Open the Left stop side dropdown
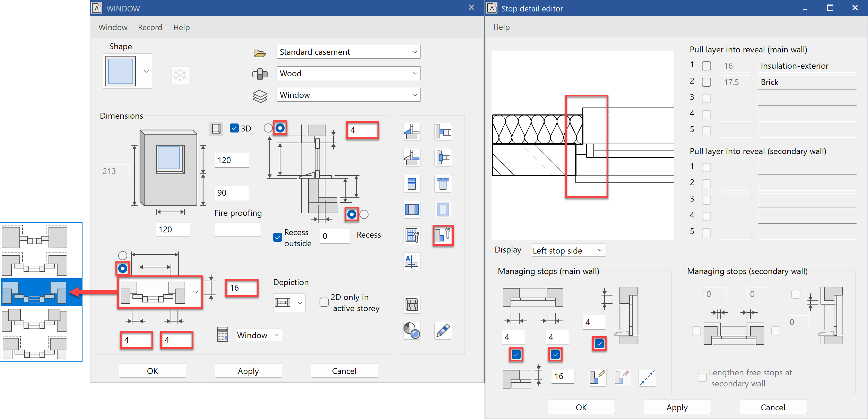868x419 pixels. [568, 250]
